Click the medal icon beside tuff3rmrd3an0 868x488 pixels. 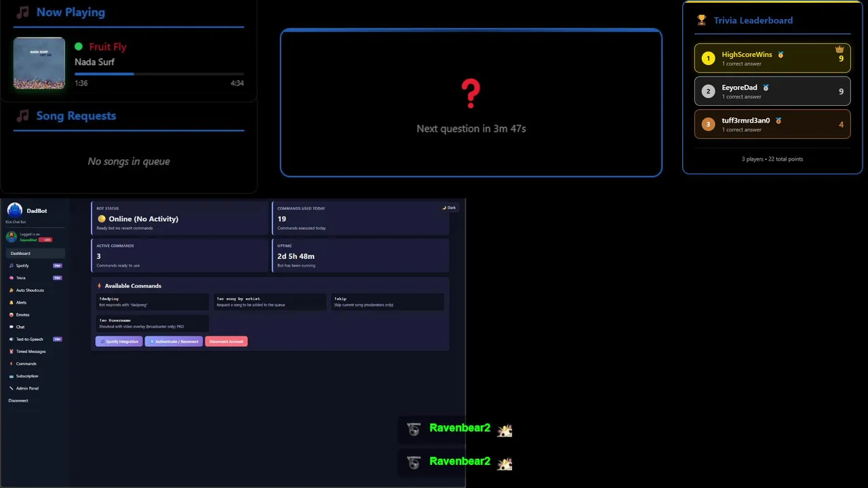(778, 121)
